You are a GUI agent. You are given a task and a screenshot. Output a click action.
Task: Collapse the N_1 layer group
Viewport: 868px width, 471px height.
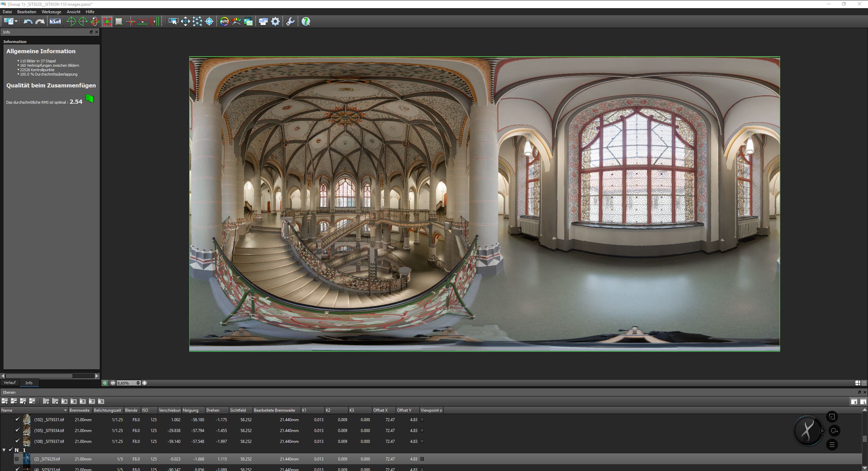4,450
